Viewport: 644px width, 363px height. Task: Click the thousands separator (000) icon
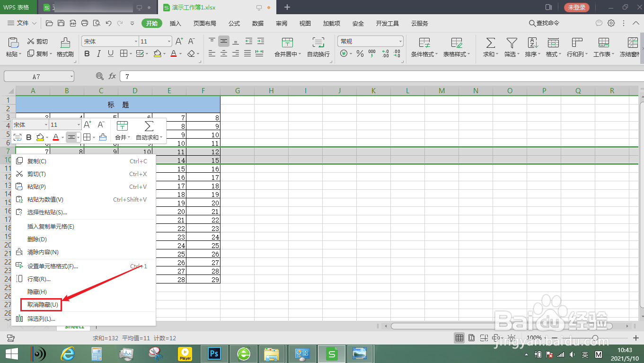372,54
